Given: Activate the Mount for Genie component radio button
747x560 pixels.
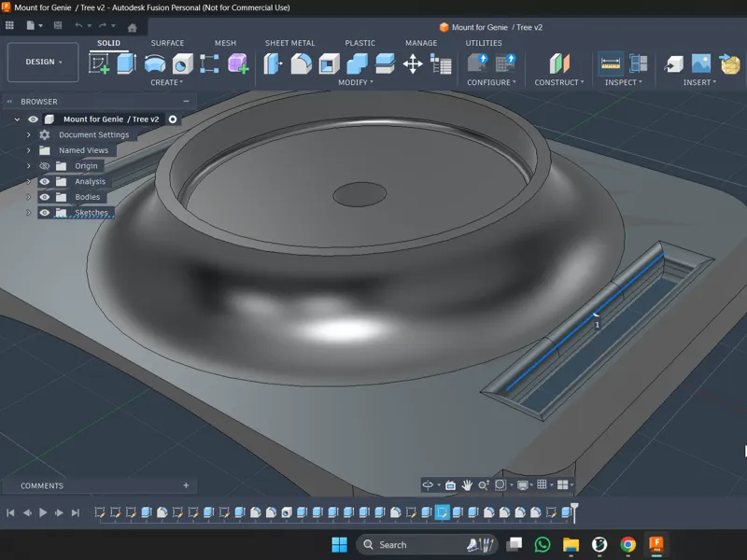Looking at the screenshot, I should (x=173, y=119).
